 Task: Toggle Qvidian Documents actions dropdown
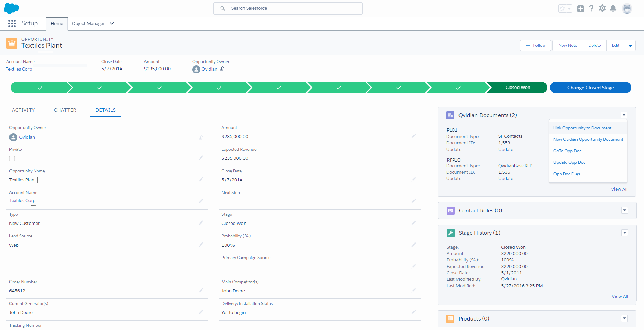[624, 115]
